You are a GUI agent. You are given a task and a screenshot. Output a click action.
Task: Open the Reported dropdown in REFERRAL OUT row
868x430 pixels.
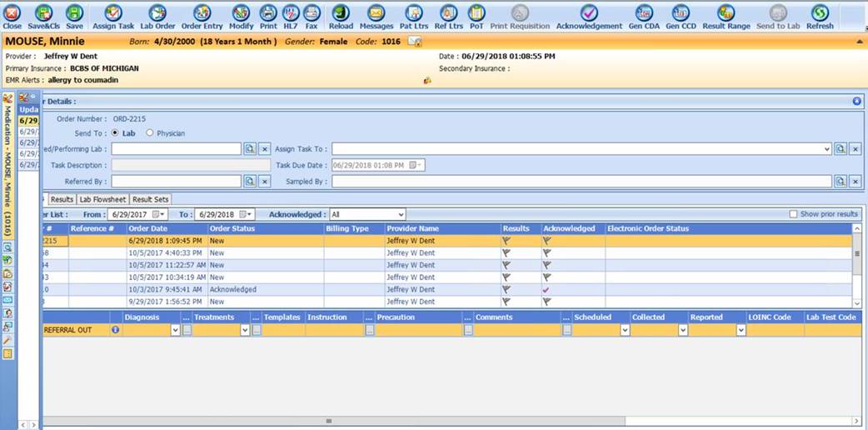pos(741,330)
